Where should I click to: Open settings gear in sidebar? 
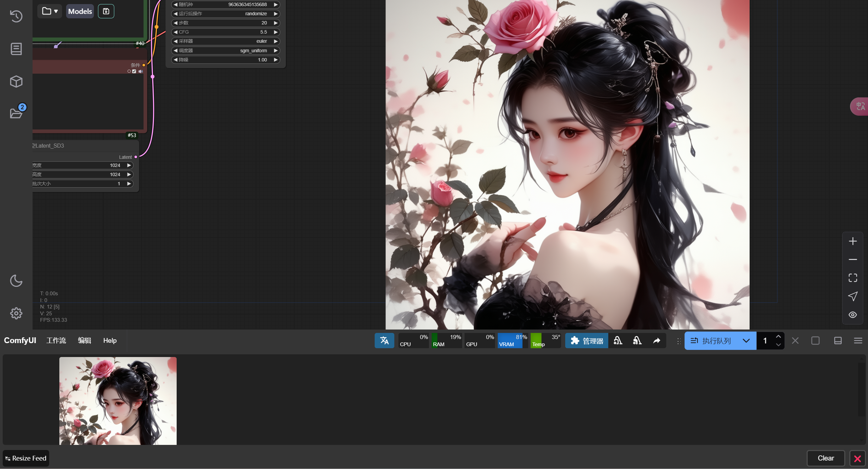(x=16, y=313)
